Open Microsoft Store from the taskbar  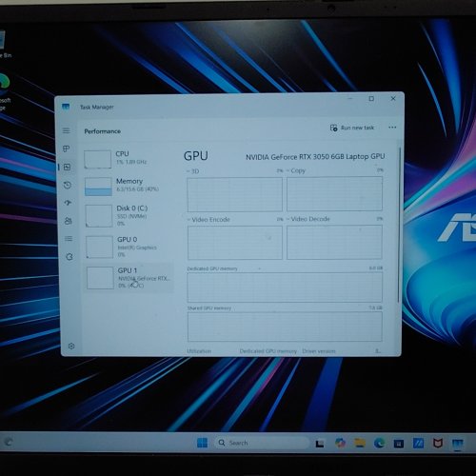tap(399, 444)
